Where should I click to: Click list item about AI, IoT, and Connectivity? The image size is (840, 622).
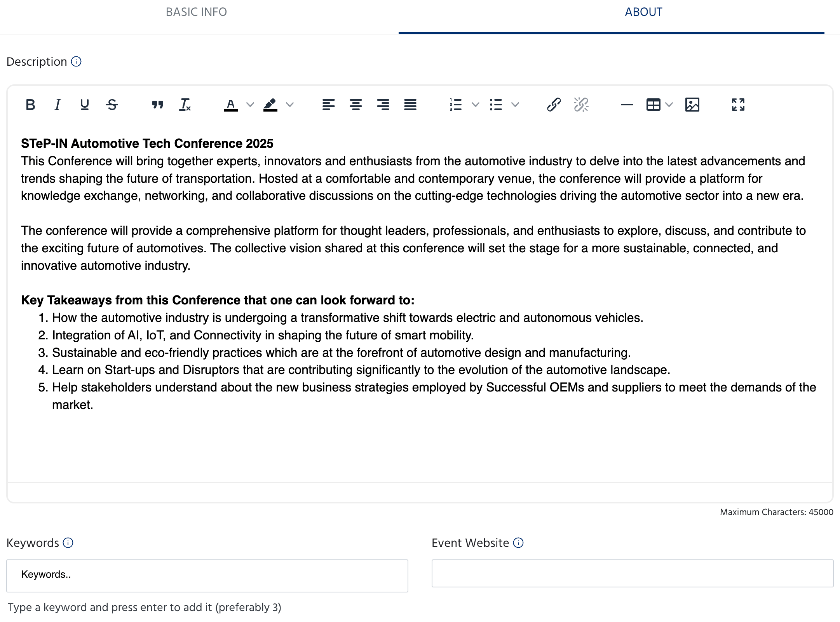tap(263, 335)
